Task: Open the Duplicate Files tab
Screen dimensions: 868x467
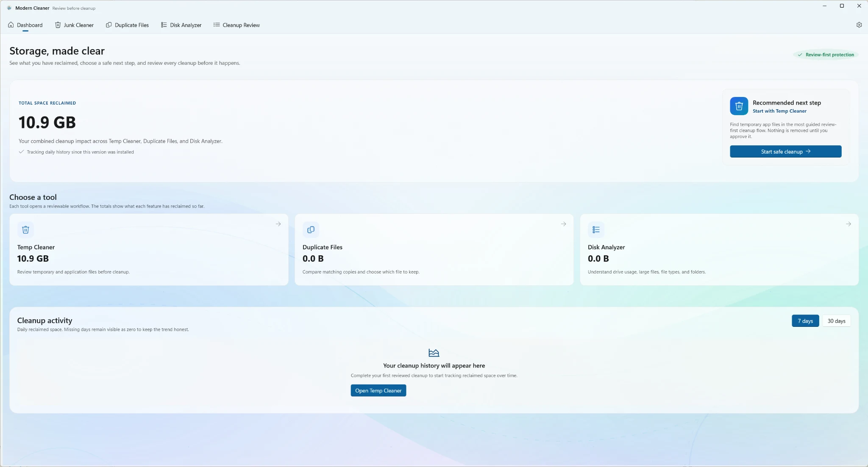Action: pos(128,25)
